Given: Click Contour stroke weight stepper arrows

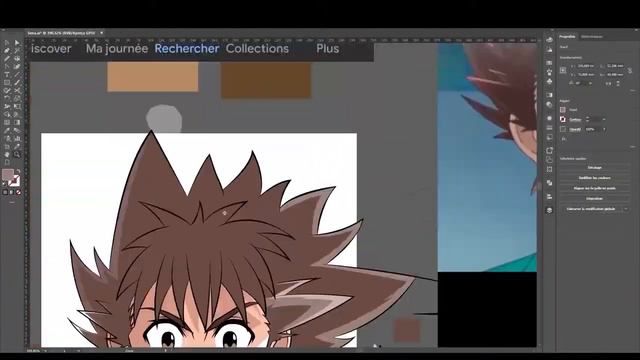Looking at the screenshot, I should click(587, 119).
